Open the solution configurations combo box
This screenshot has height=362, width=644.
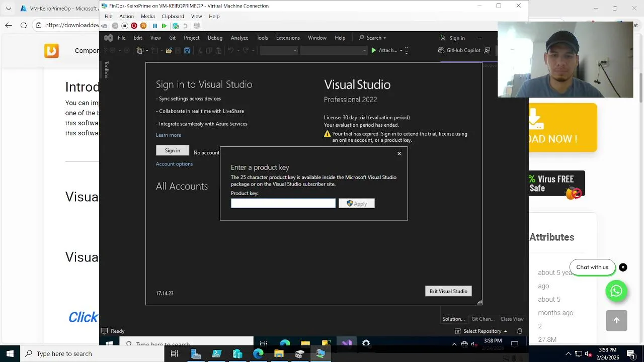point(279,50)
